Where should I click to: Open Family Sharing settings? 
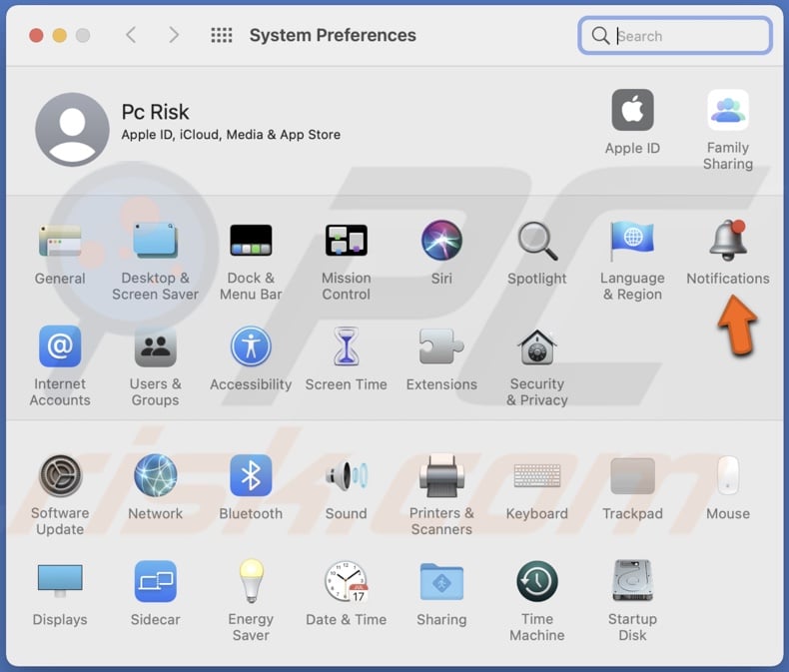click(x=727, y=112)
